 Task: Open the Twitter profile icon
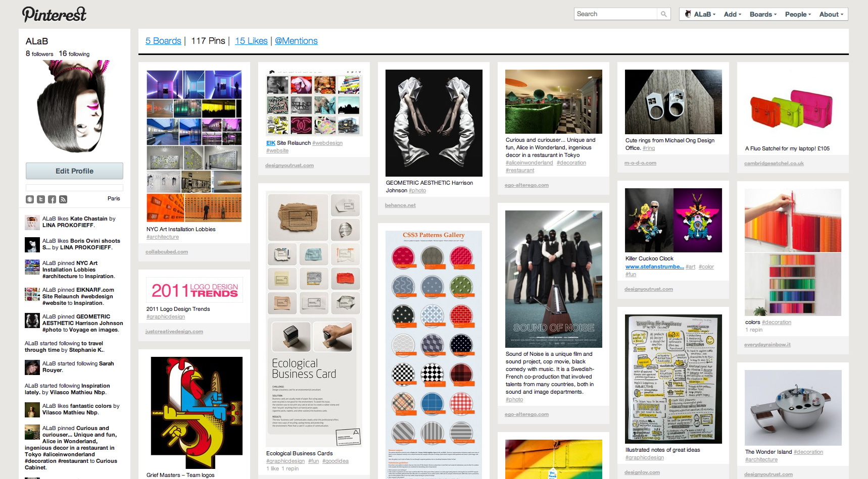[x=41, y=199]
